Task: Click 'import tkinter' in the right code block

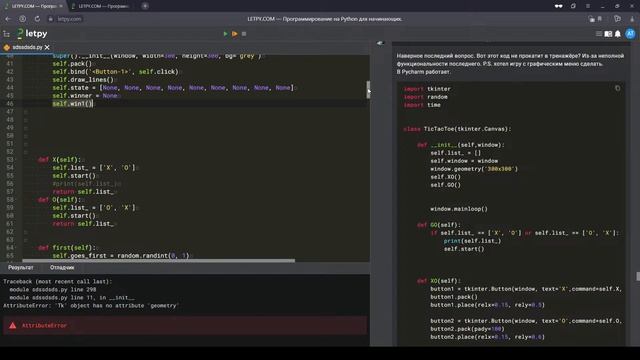Action: (427, 89)
